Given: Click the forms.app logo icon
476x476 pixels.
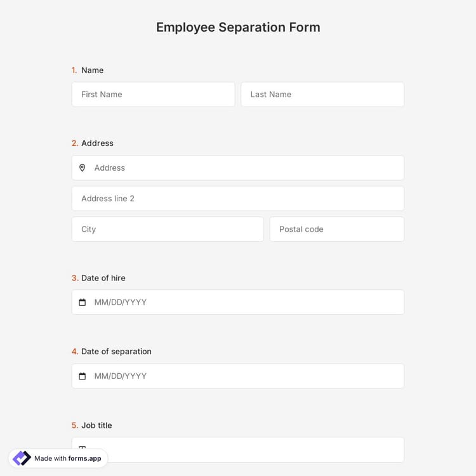Looking at the screenshot, I should click(x=22, y=458).
